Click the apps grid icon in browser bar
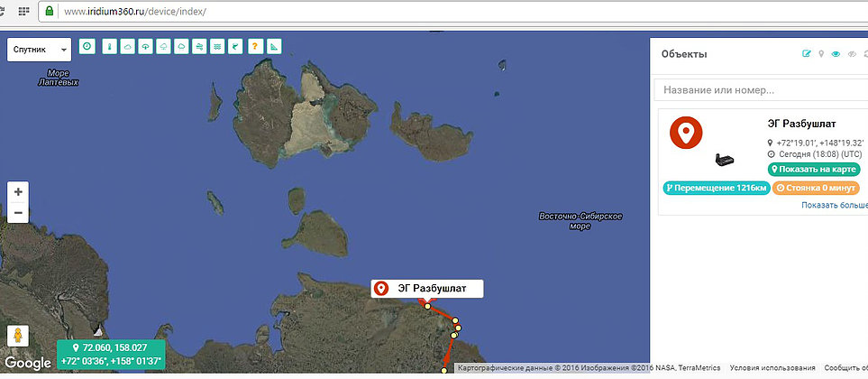Image resolution: width=868 pixels, height=379 pixels. pos(23,11)
